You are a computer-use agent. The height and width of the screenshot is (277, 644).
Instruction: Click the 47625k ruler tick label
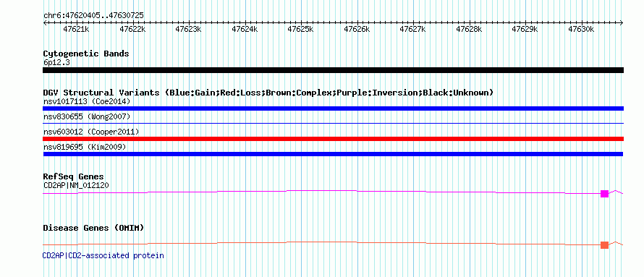300,30
